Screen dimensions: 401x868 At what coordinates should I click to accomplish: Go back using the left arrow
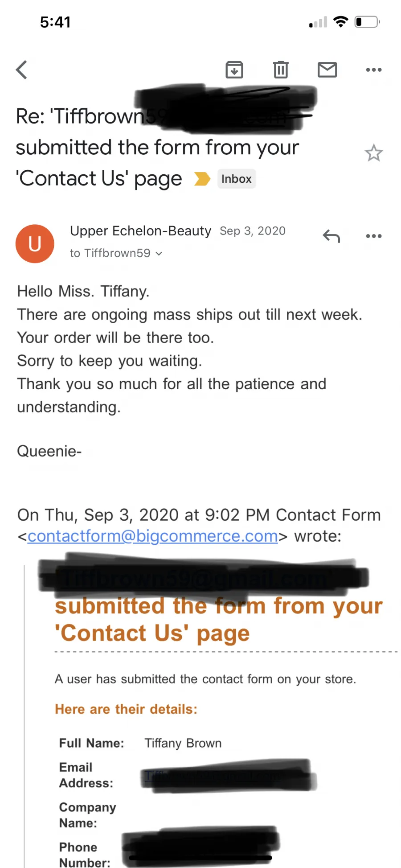tap(21, 70)
